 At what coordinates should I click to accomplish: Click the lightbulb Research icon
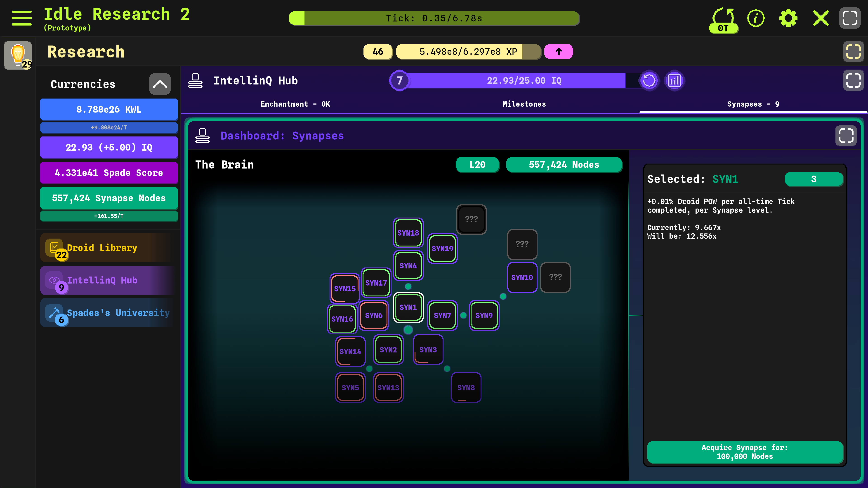click(x=18, y=55)
